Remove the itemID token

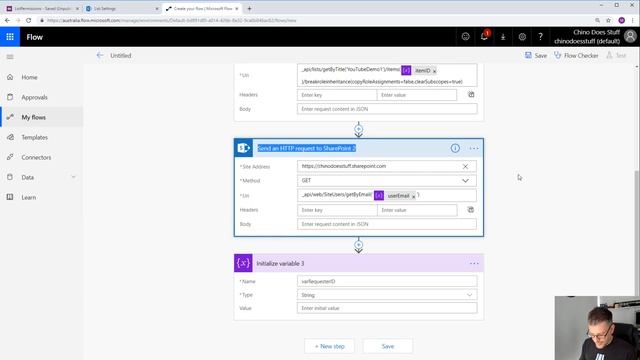tap(434, 71)
